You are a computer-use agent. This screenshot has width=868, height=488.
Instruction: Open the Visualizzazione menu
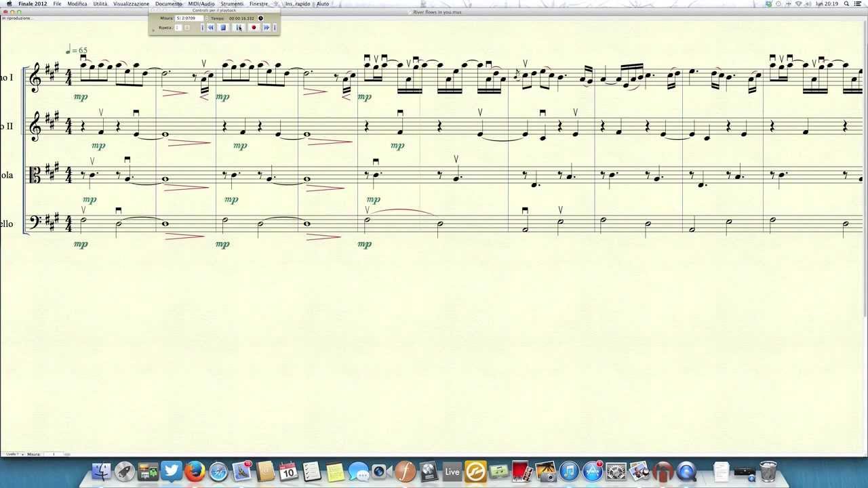pyautogui.click(x=131, y=3)
